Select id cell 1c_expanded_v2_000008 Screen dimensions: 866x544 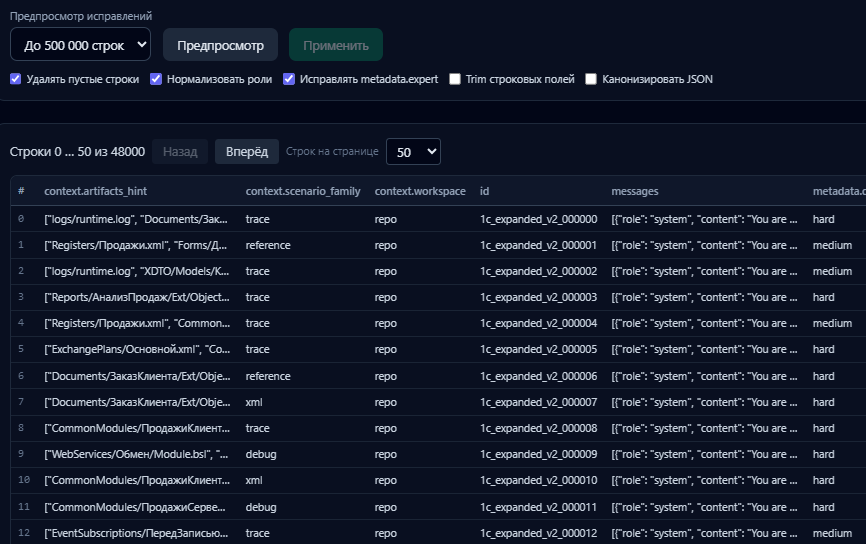(x=538, y=428)
